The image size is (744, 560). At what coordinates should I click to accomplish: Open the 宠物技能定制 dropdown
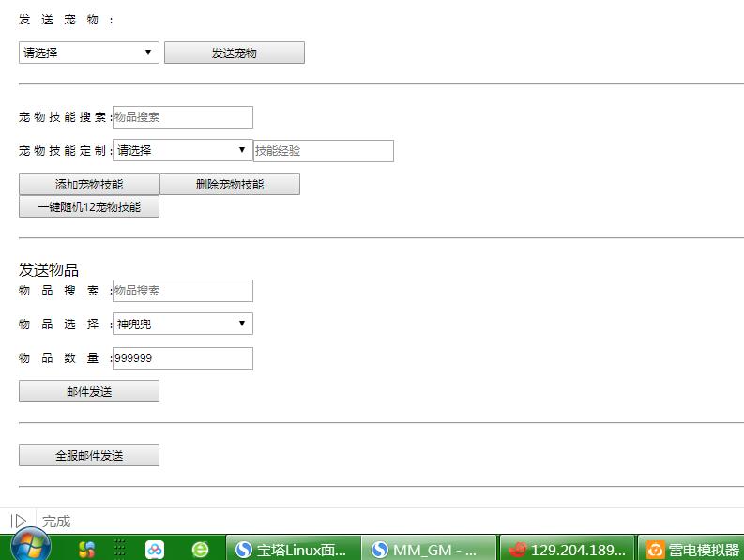pos(182,150)
